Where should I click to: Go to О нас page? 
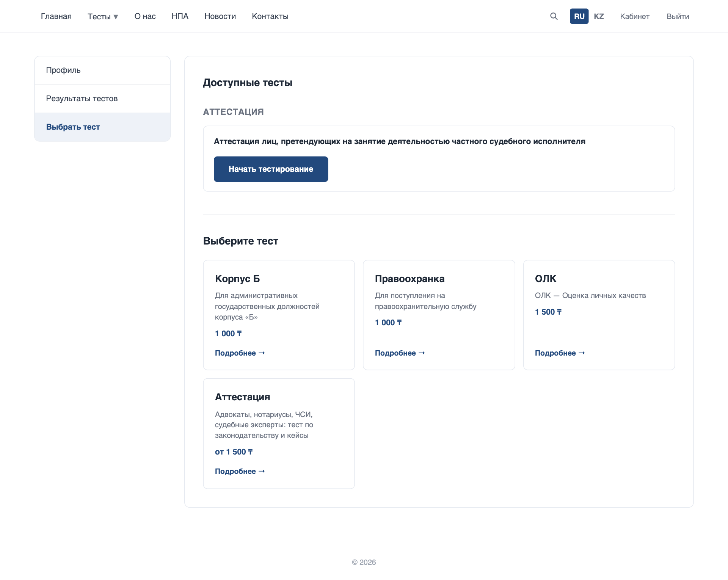pos(145,16)
